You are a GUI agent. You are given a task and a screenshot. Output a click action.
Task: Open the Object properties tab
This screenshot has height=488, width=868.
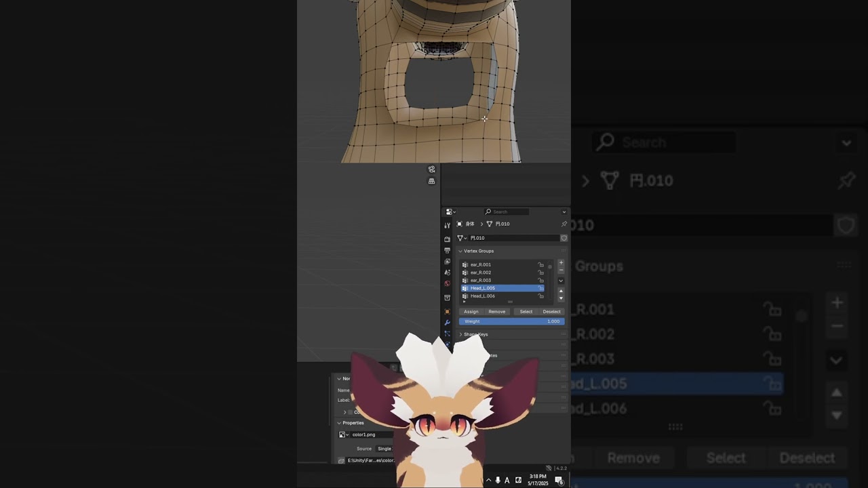pos(447,312)
